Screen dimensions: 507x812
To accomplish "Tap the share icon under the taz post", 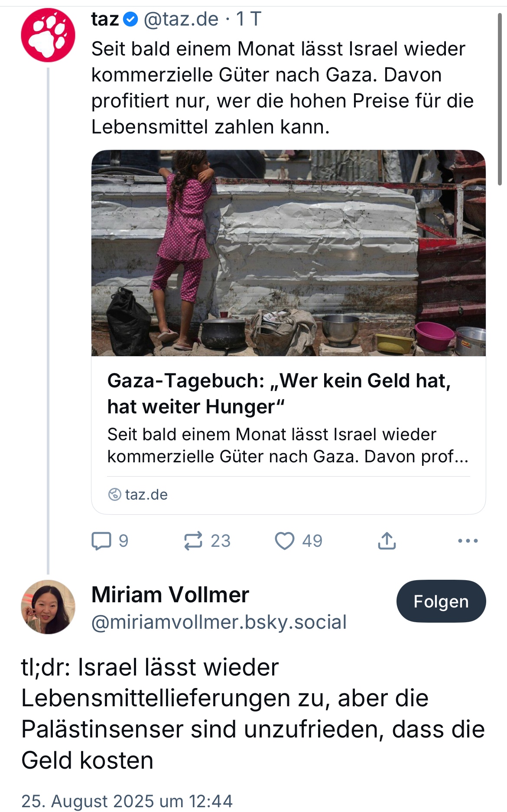I will tap(387, 541).
